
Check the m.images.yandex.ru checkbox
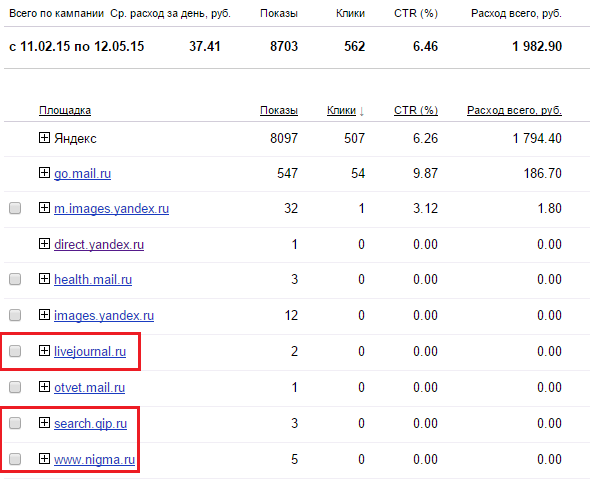pos(15,208)
